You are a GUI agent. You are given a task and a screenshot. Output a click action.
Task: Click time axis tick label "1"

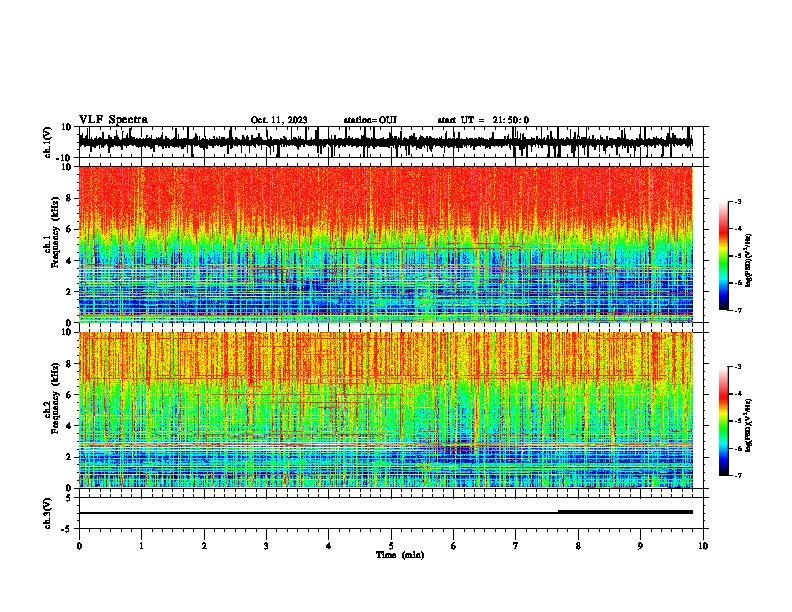(141, 546)
